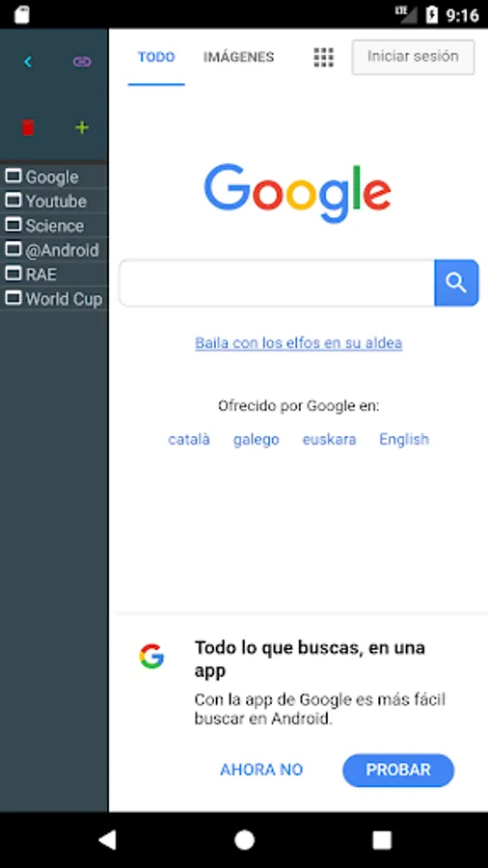The image size is (488, 868).
Task: Switch to the IMÁGENES tab
Action: pos(238,57)
